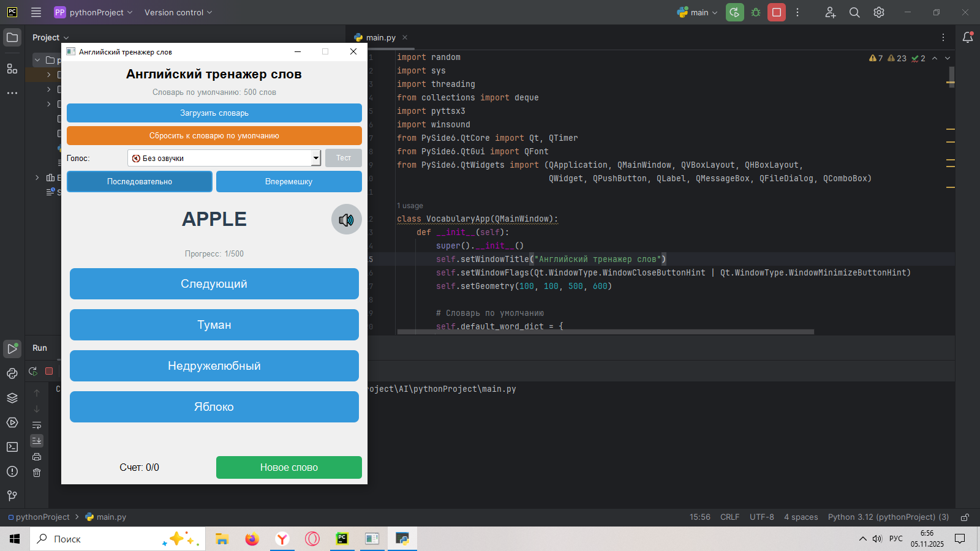Open the Terminal tool window icon
The width and height of the screenshot is (980, 551).
click(x=12, y=447)
